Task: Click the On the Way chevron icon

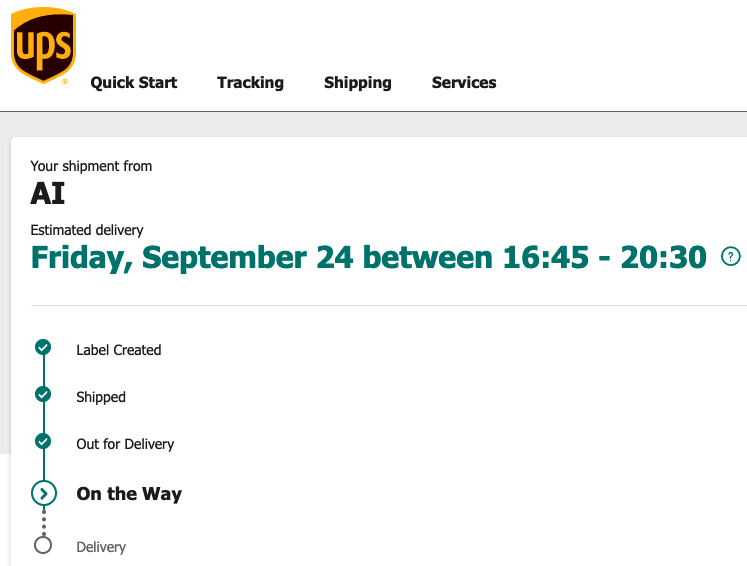Action: 43,493
